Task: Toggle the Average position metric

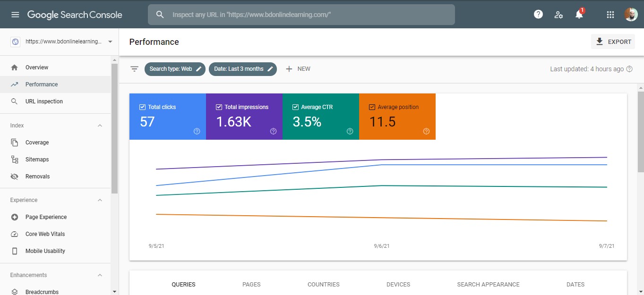Action: pos(372,107)
